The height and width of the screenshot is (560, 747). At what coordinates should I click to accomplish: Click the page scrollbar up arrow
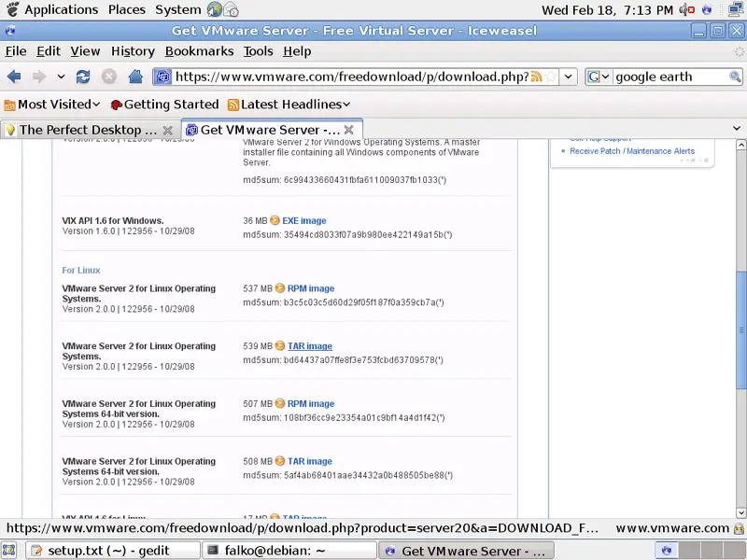[740, 145]
